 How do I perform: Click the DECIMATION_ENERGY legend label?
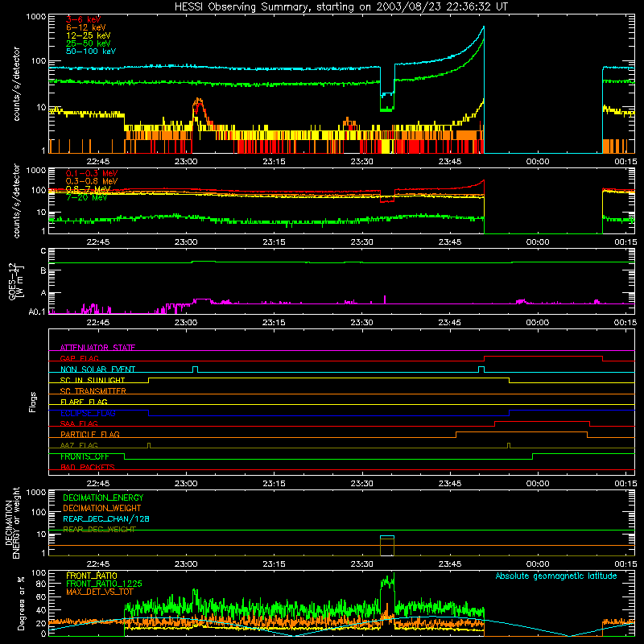(103, 497)
